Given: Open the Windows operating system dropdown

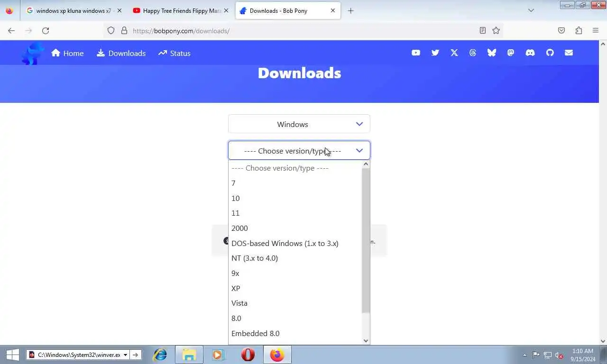Looking at the screenshot, I should [x=299, y=124].
